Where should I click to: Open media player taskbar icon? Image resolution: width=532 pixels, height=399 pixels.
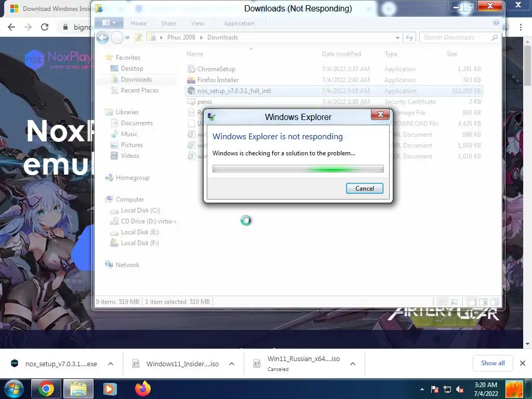point(110,389)
